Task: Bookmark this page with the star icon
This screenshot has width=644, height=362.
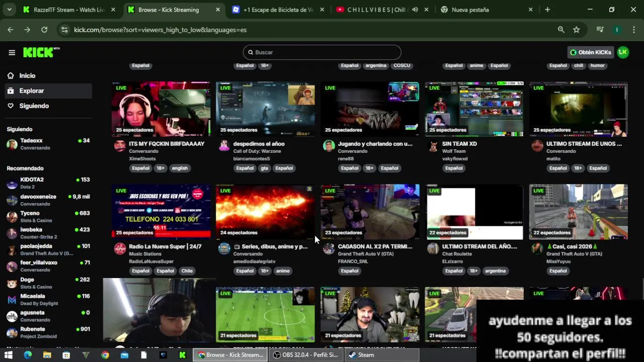Action: tap(577, 30)
